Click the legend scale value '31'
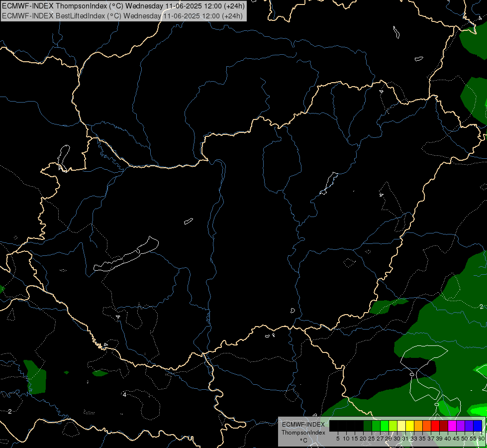Viewport: 487px width, 448px height. click(405, 439)
